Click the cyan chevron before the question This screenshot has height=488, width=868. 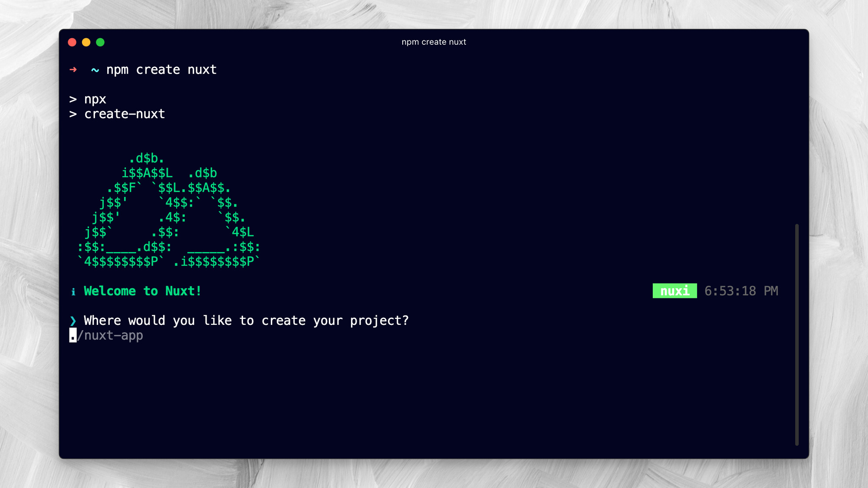(x=73, y=321)
